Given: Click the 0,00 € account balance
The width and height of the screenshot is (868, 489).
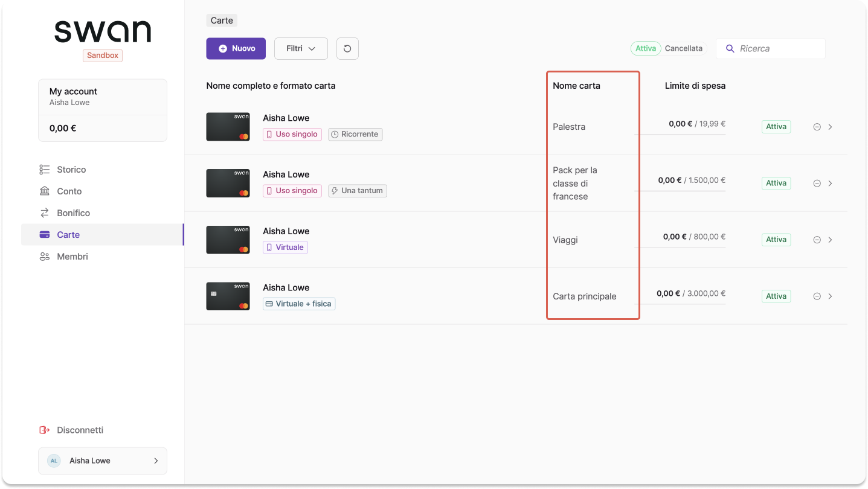Looking at the screenshot, I should (63, 128).
